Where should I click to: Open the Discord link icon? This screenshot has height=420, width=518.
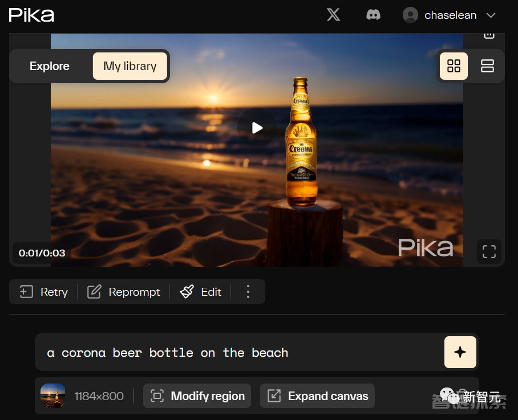pos(373,15)
